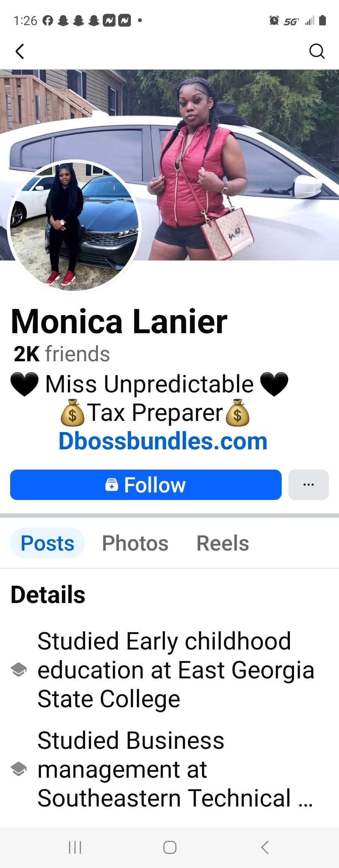Open the Dbossbundles.com link

click(x=163, y=441)
